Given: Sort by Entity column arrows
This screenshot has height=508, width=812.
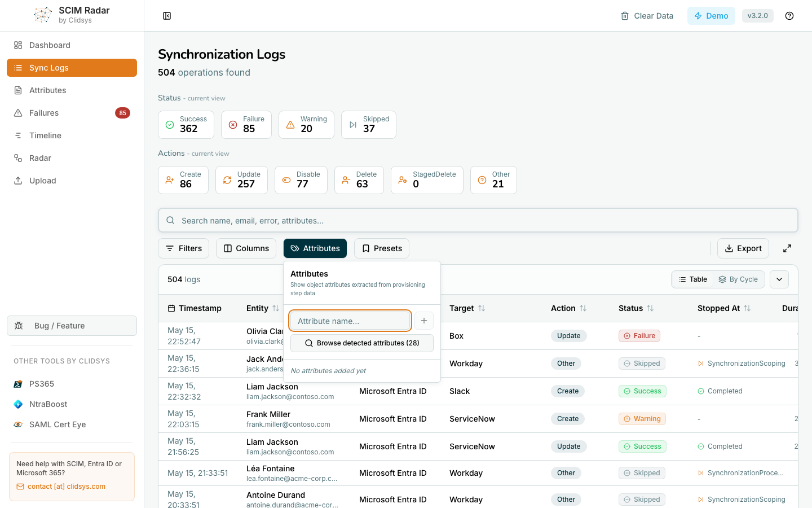Looking at the screenshot, I should (x=276, y=308).
